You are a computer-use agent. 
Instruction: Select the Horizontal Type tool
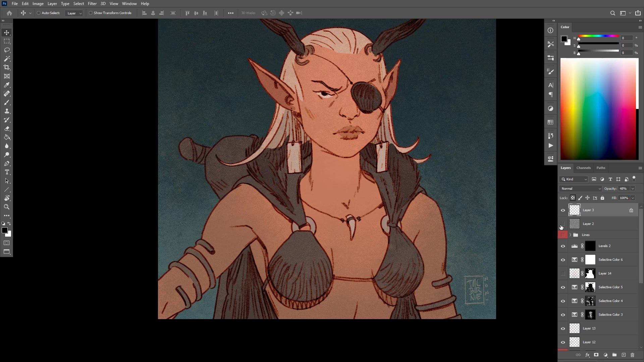(x=7, y=172)
